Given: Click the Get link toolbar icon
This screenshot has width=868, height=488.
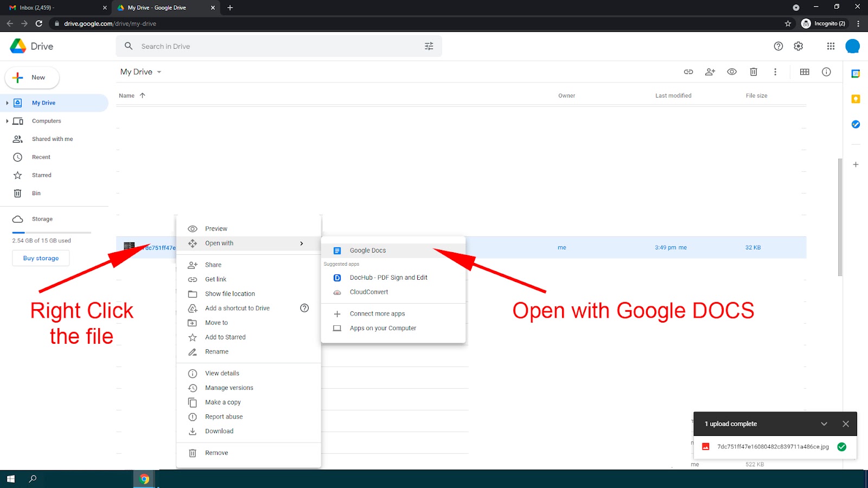Looking at the screenshot, I should [688, 72].
